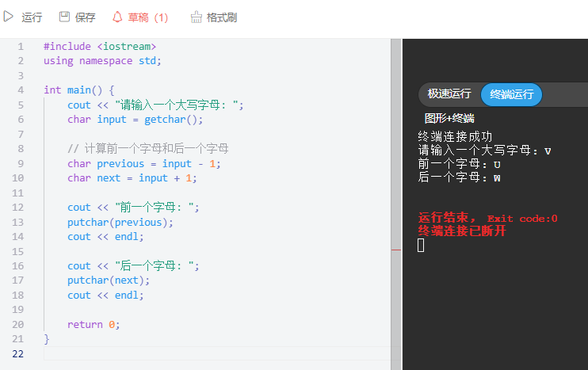The height and width of the screenshot is (370, 588).
Task: Click the comment 计算前一个字母和后一个字母
Action: [x=148, y=149]
